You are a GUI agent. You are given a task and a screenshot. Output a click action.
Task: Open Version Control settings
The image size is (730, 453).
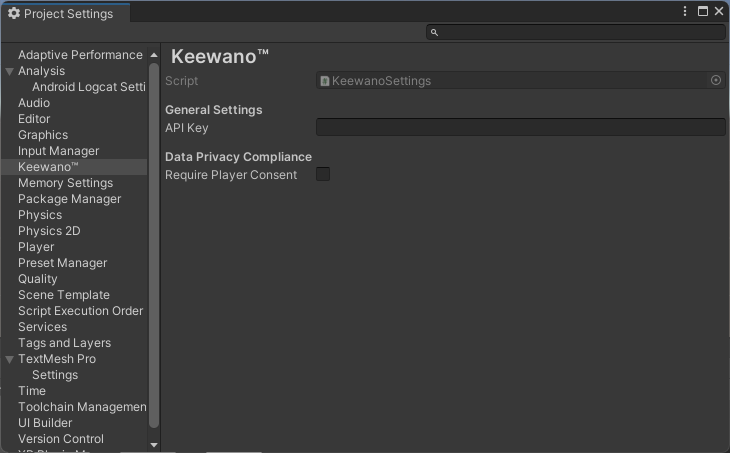[x=61, y=439]
